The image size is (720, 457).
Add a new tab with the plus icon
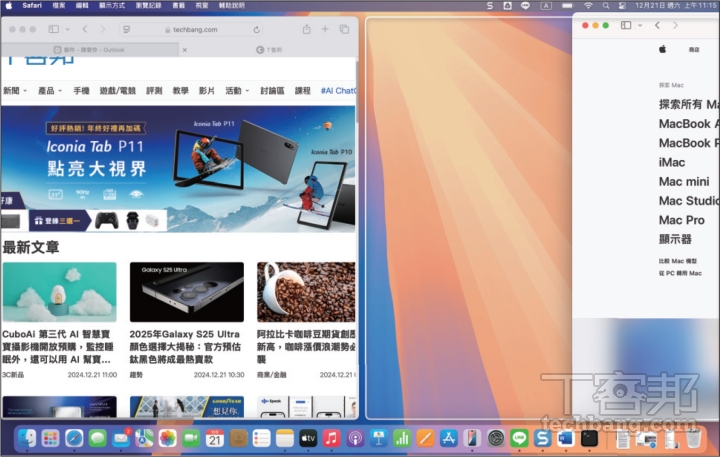[325, 29]
